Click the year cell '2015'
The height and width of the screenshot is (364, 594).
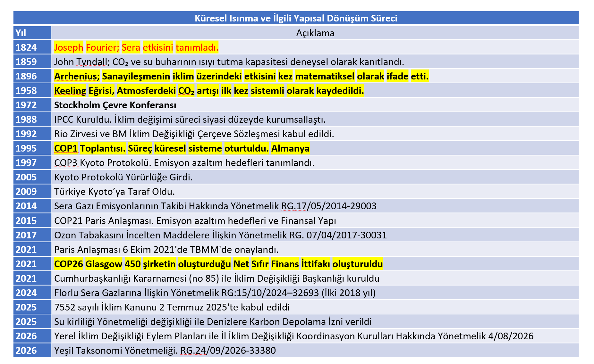pos(32,220)
